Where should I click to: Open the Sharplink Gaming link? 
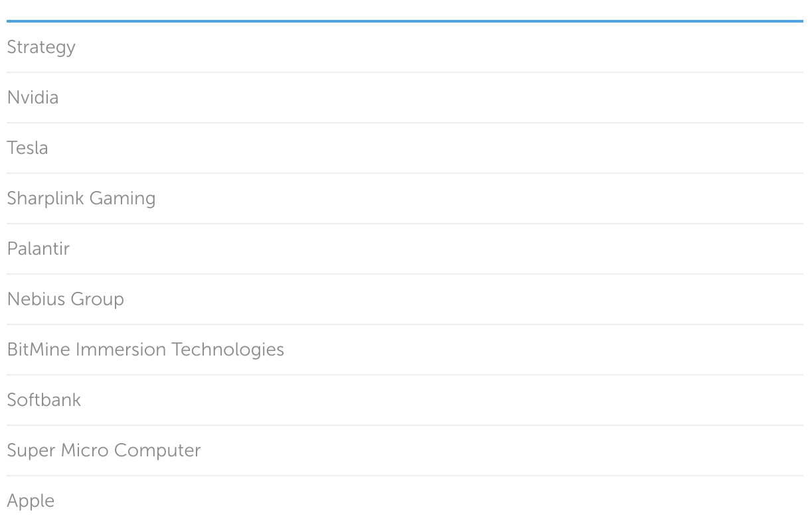[x=81, y=198]
